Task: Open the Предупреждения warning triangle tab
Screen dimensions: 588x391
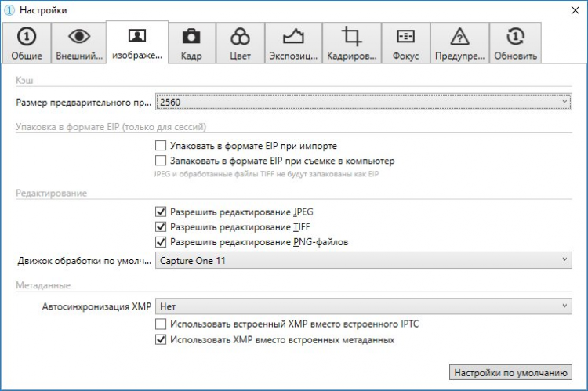Action: coord(460,36)
